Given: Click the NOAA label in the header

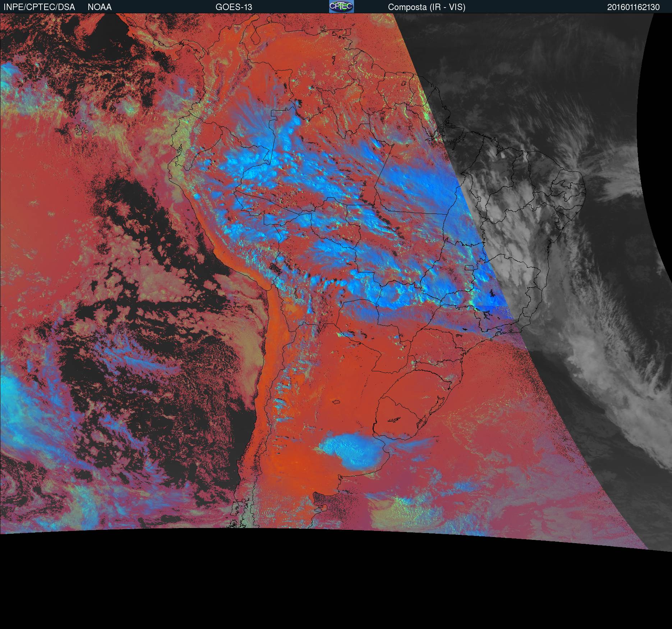Looking at the screenshot, I should pos(100,7).
